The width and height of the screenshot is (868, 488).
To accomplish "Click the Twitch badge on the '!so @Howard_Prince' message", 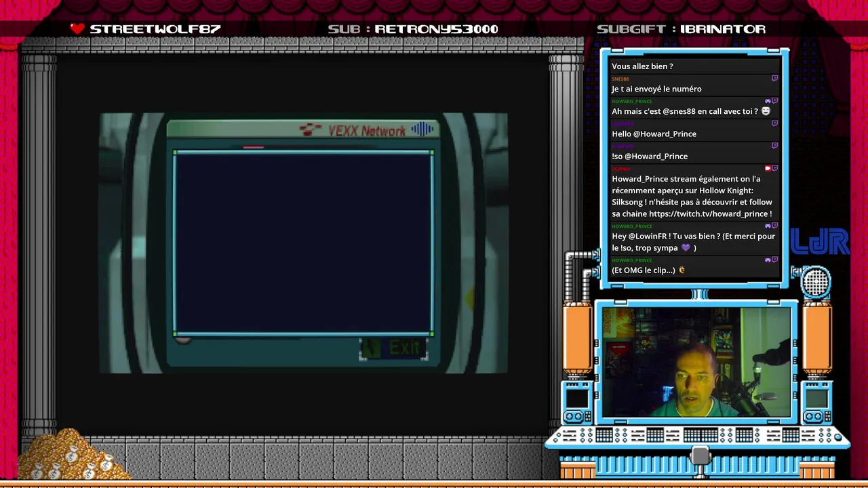I will [x=774, y=146].
